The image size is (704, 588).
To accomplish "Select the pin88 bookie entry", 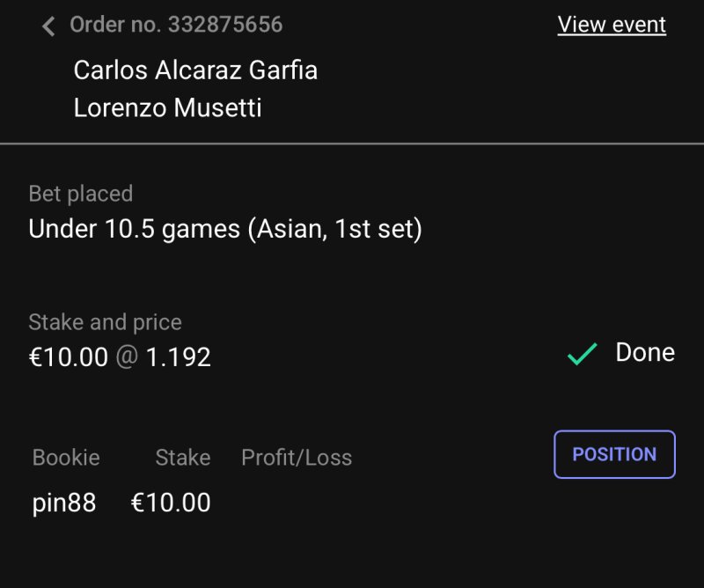I will click(x=64, y=503).
